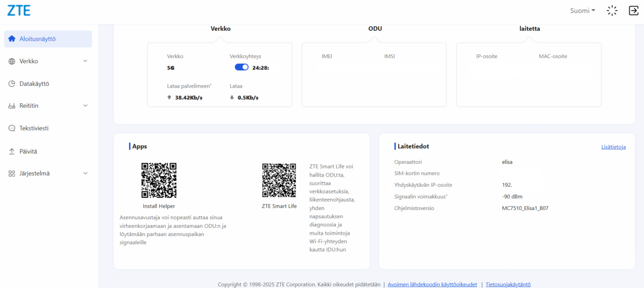Click the logout icon in header

(634, 11)
